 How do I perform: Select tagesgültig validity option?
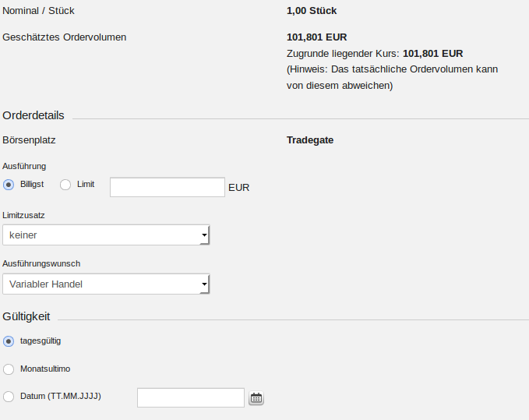tap(9, 341)
